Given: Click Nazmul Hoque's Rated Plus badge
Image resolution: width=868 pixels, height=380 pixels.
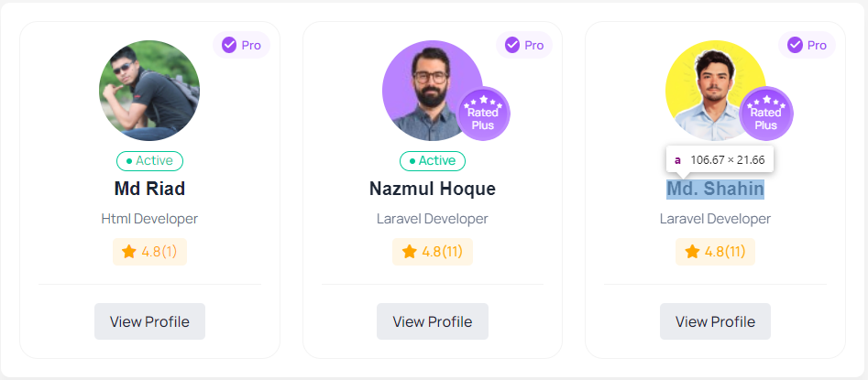Looking at the screenshot, I should click(x=483, y=114).
